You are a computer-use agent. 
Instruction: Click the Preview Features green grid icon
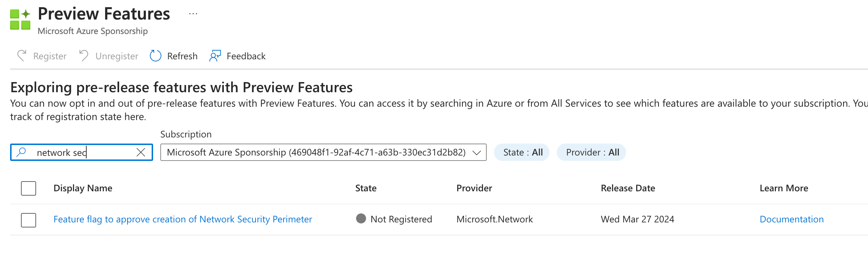coord(20,20)
